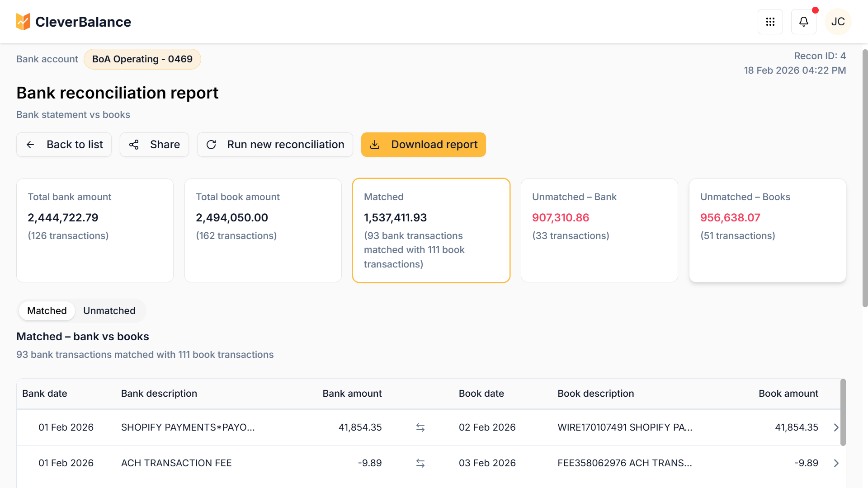868x488 pixels.
Task: Open notifications via the bell icon
Action: coord(803,21)
